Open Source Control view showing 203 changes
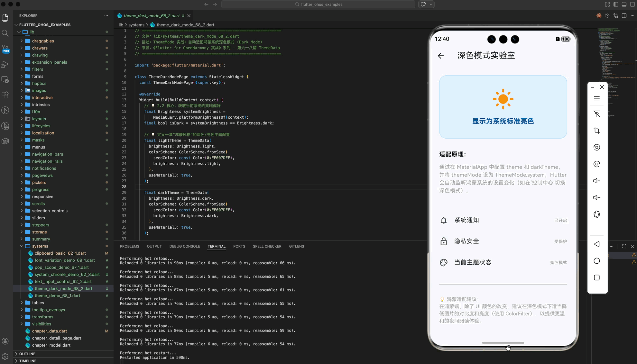The height and width of the screenshot is (364, 637). (x=5, y=48)
